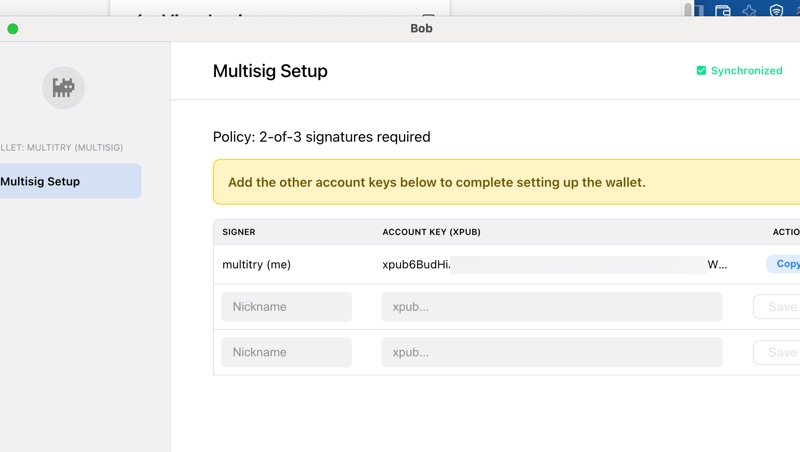Click the second Nickname input field
Image resolution: width=800 pixels, height=452 pixels.
286,352
